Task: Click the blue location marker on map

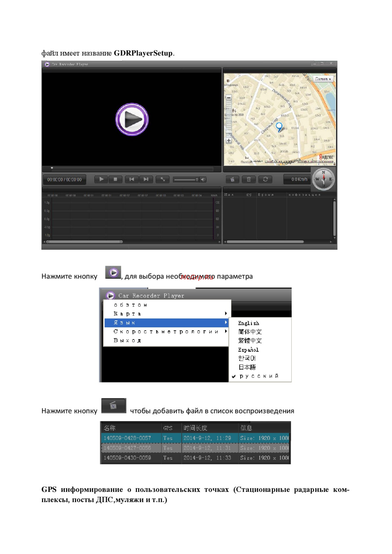Action: click(x=279, y=127)
